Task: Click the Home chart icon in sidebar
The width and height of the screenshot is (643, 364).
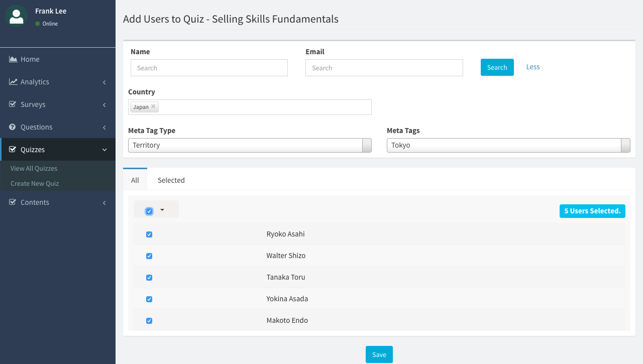Action: 13,59
